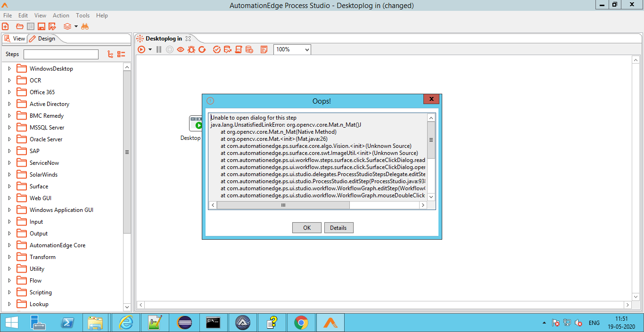Pause the running workflow
Screen dimensions: 644x332
pyautogui.click(x=159, y=49)
